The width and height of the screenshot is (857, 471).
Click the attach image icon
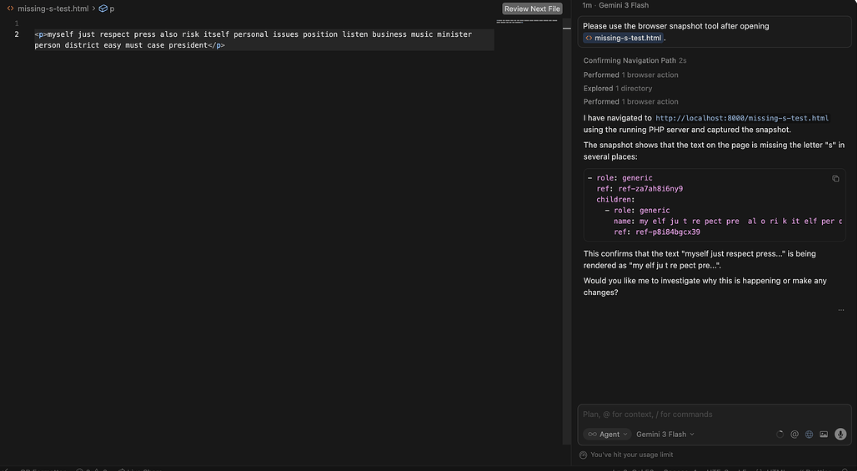point(824,434)
